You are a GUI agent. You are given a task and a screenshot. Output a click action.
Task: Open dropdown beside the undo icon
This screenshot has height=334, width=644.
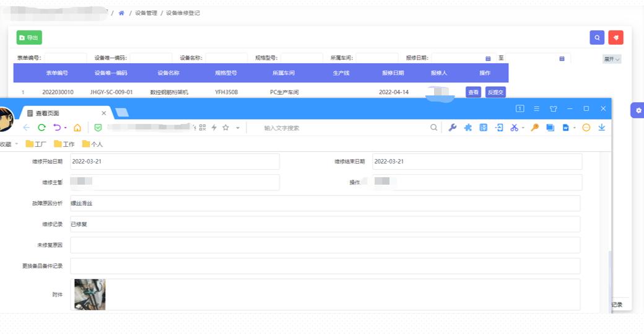[x=65, y=128]
